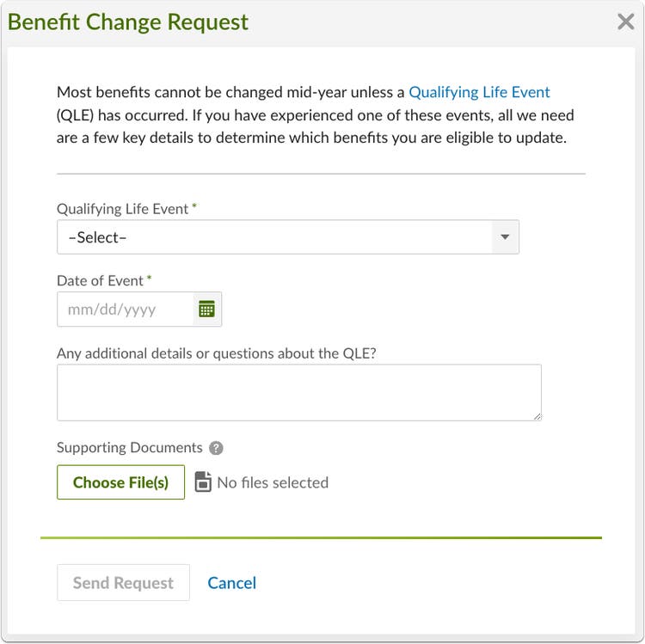Click the introductory QLE explanation paragraph

315,115
